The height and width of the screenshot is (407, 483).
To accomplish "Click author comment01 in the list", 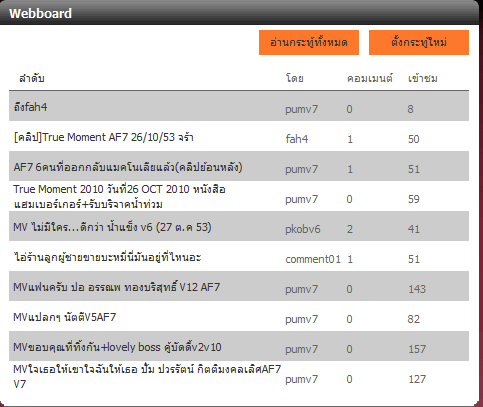I will tap(313, 259).
